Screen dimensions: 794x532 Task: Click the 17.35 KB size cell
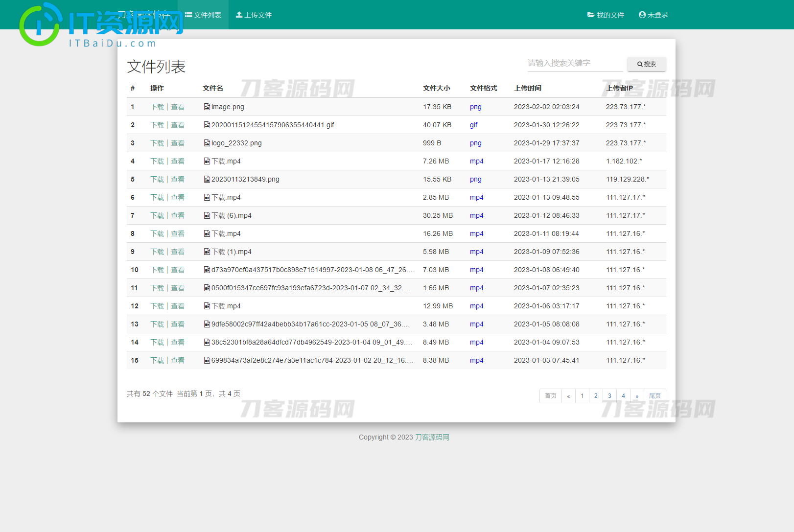(x=437, y=107)
